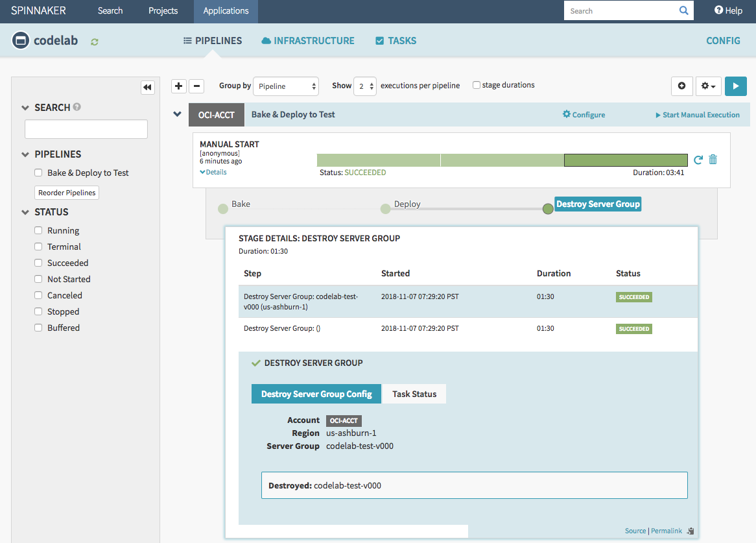Collapse the SEARCH filter section

point(25,108)
